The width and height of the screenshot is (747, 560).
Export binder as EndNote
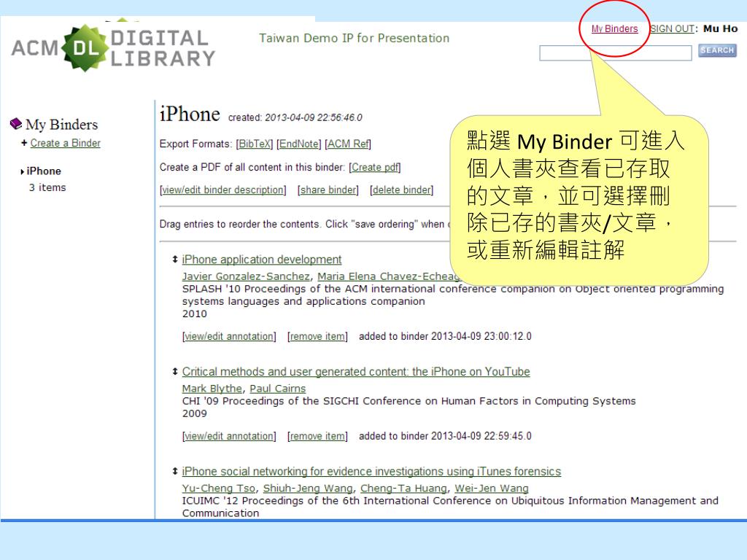click(298, 144)
